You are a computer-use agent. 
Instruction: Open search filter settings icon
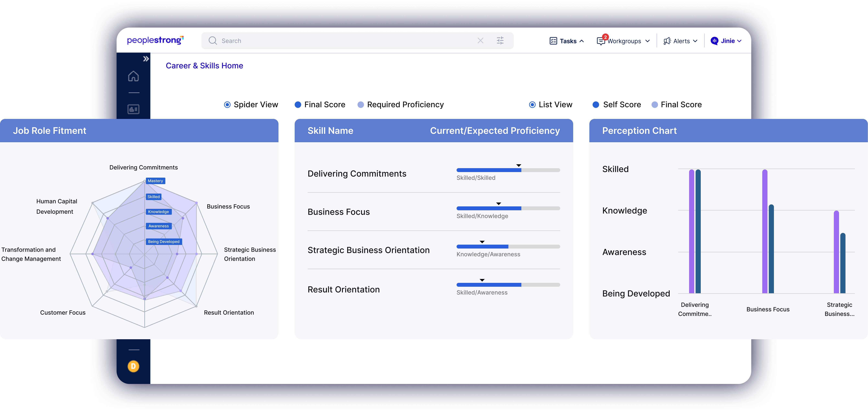pyautogui.click(x=500, y=41)
